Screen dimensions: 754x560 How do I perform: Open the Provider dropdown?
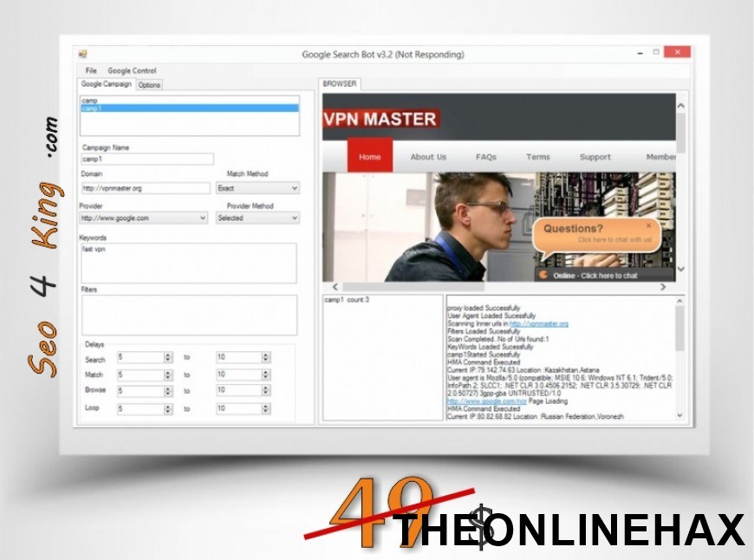143,218
